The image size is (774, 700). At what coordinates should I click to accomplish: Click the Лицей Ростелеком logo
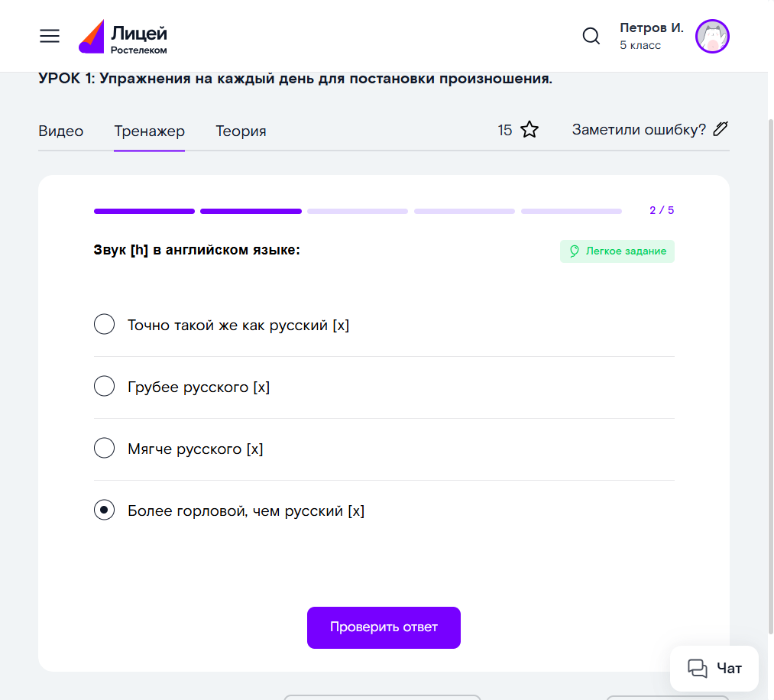124,37
